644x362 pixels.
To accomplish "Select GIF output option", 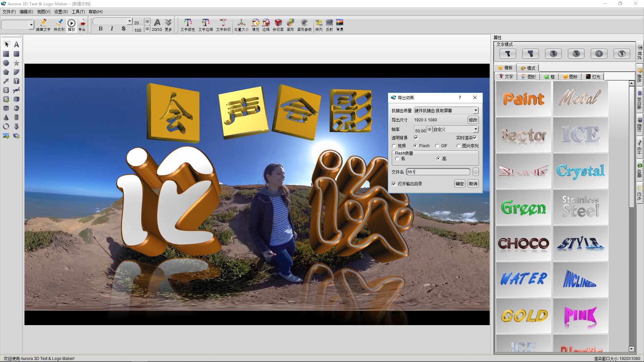I will pyautogui.click(x=437, y=146).
